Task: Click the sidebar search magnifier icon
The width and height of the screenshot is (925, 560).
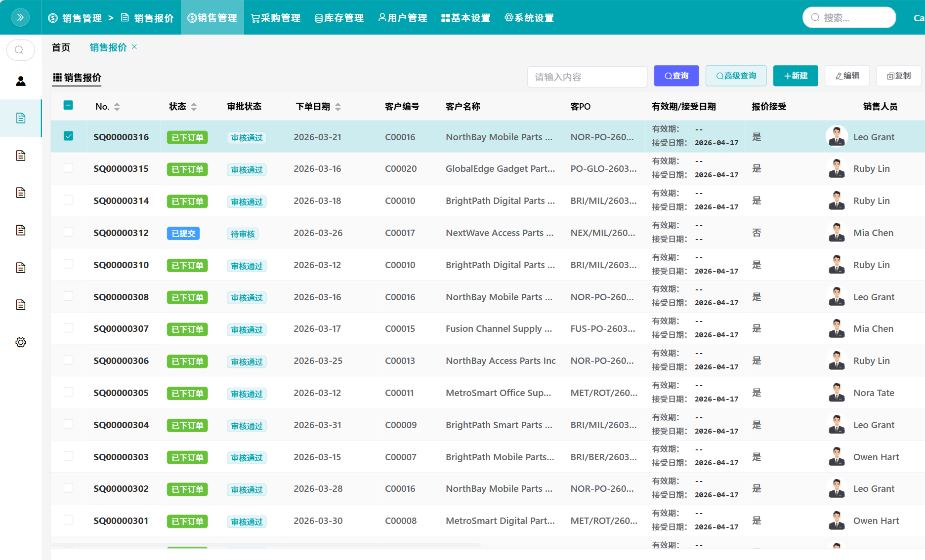Action: 20,50
